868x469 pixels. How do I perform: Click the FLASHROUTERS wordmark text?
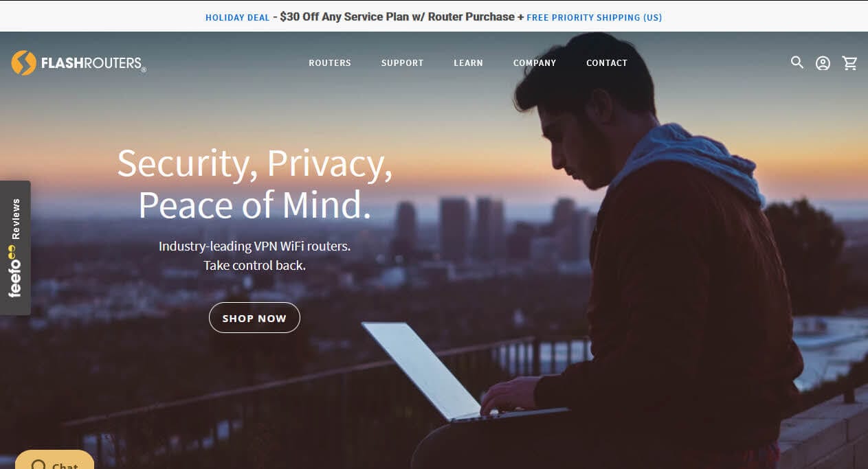coord(93,64)
